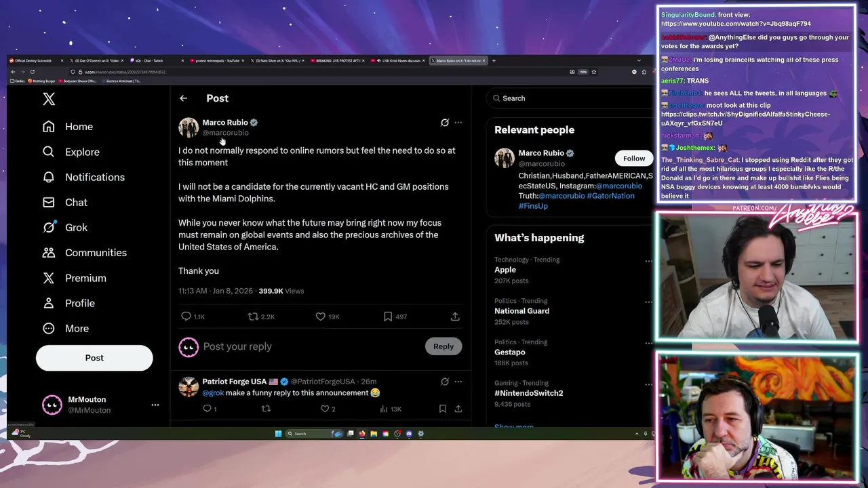Viewport: 868px width, 488px height.
Task: Click the Patriot Forge USA avatar
Action: pyautogui.click(x=189, y=387)
